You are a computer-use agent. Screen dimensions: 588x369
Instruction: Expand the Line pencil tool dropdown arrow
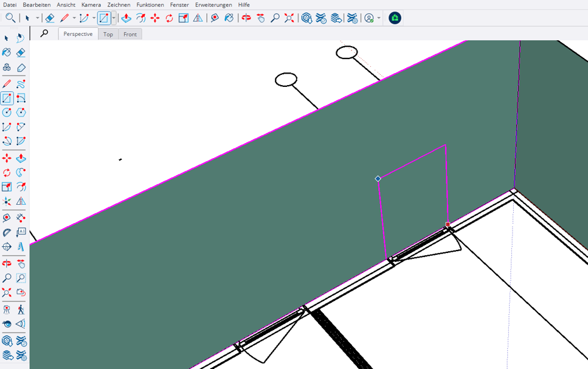point(74,18)
